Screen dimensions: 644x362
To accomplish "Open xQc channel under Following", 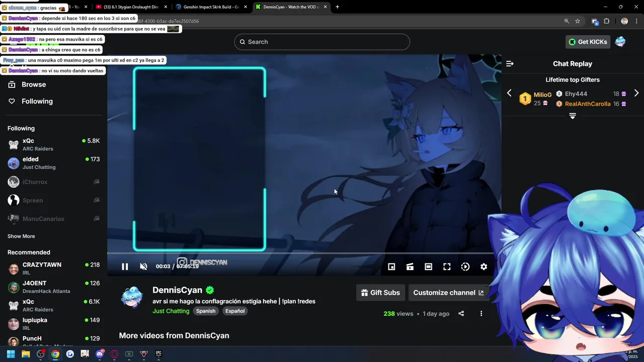I will 53,145.
